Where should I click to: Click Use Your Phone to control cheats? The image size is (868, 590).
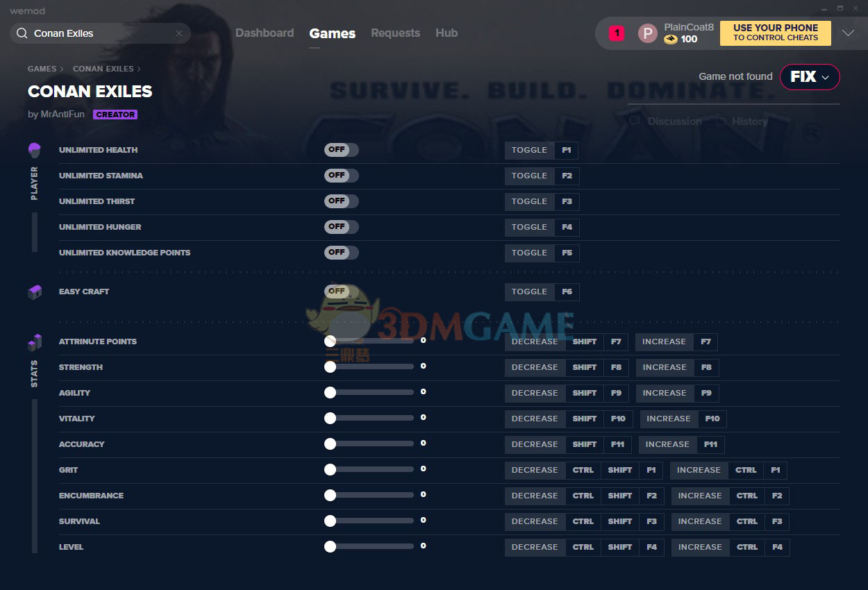(x=775, y=33)
